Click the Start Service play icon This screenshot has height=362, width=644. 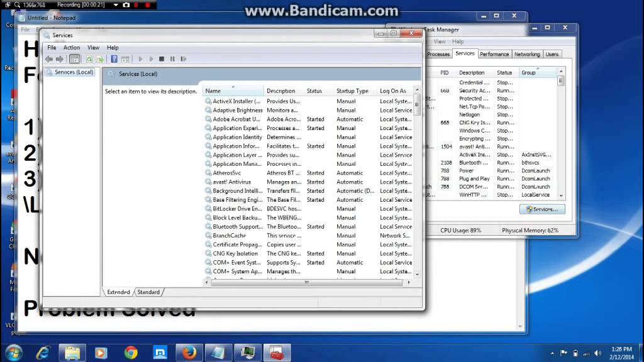140,59
